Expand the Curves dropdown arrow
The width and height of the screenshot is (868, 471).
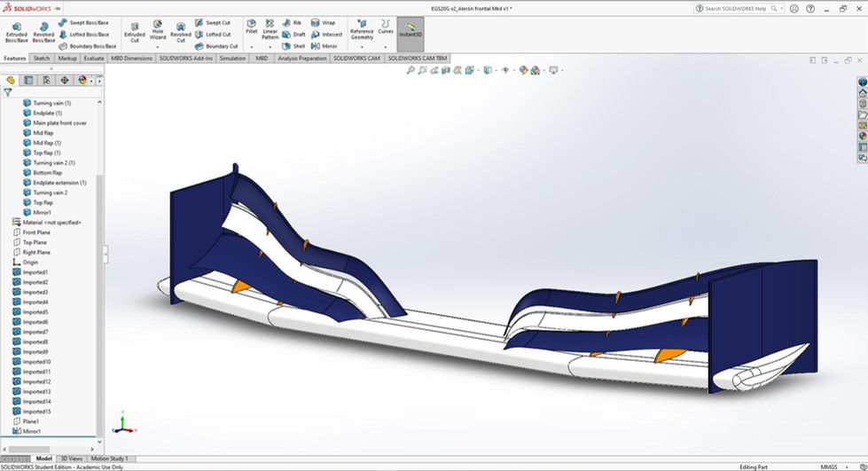point(386,47)
